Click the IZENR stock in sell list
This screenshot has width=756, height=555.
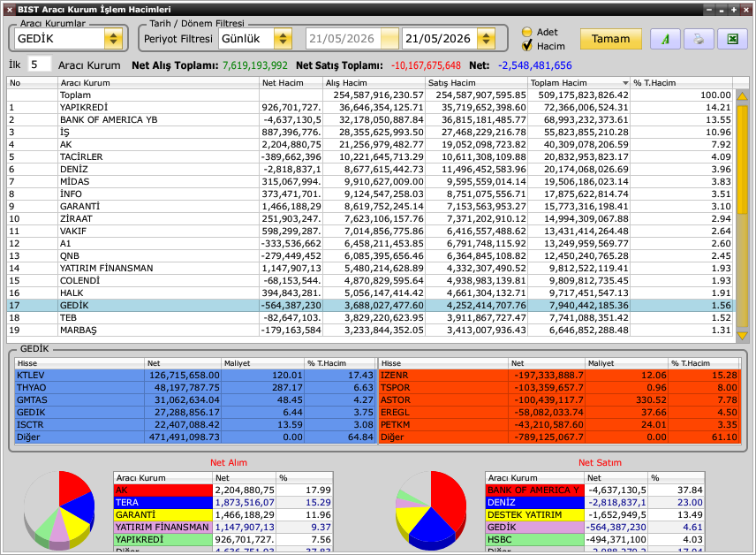tap(559, 375)
